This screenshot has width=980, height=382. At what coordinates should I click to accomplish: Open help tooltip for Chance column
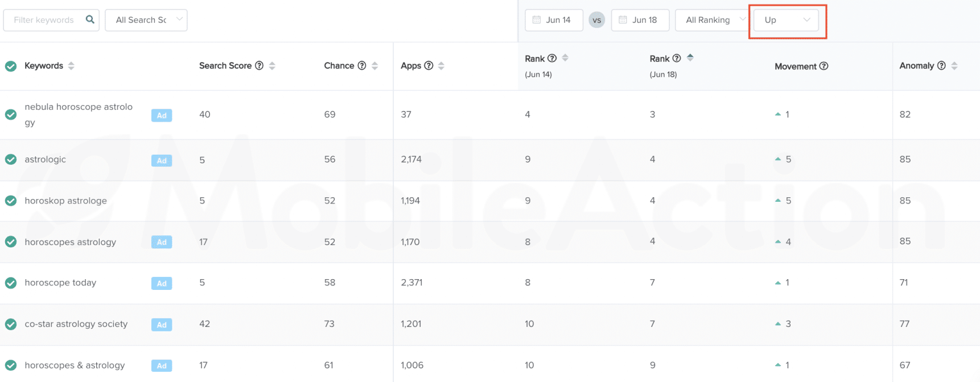pos(362,65)
